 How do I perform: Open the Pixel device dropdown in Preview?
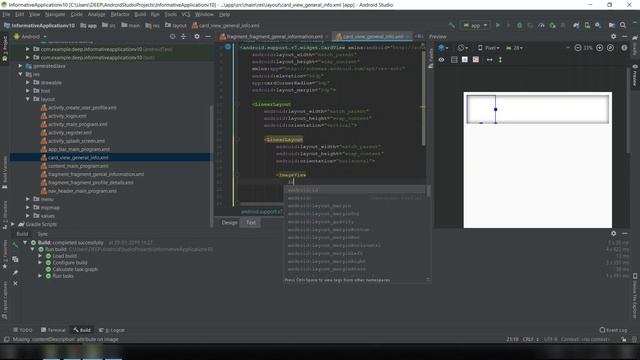(489, 48)
